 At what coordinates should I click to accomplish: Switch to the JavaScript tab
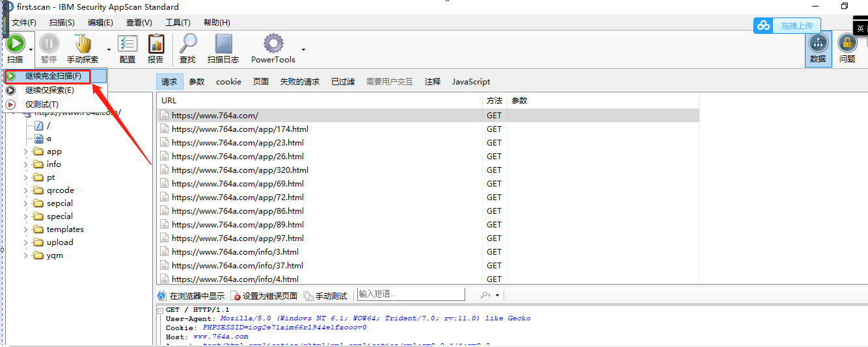(471, 82)
